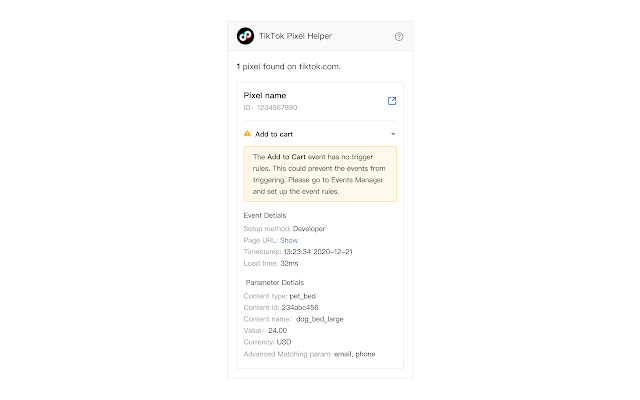Viewport: 640px width, 400px height.
Task: Click the Add to cart event label
Action: [273, 133]
